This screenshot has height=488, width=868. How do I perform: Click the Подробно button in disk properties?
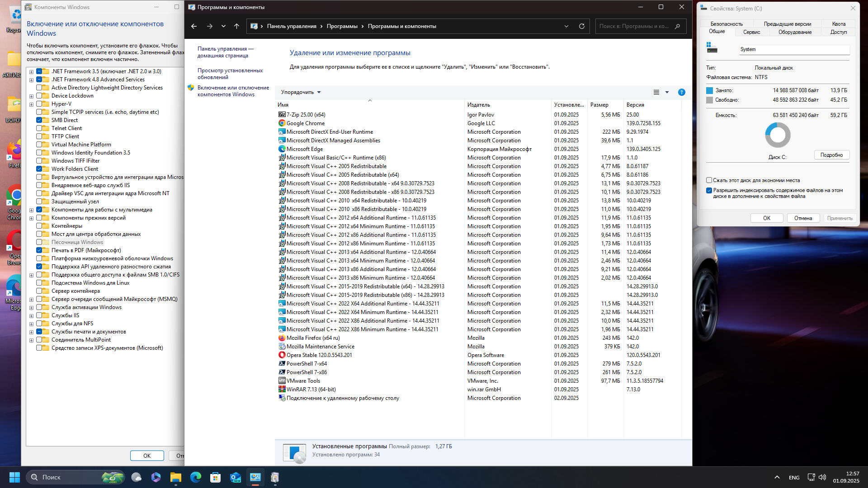pyautogui.click(x=832, y=155)
